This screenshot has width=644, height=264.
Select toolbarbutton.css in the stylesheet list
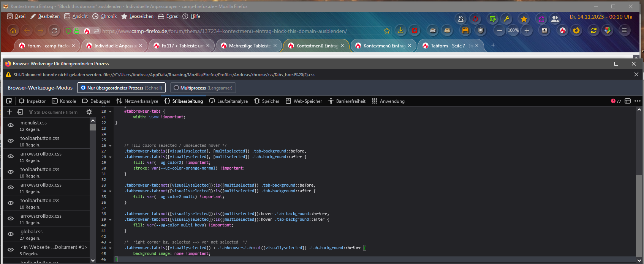pos(40,138)
